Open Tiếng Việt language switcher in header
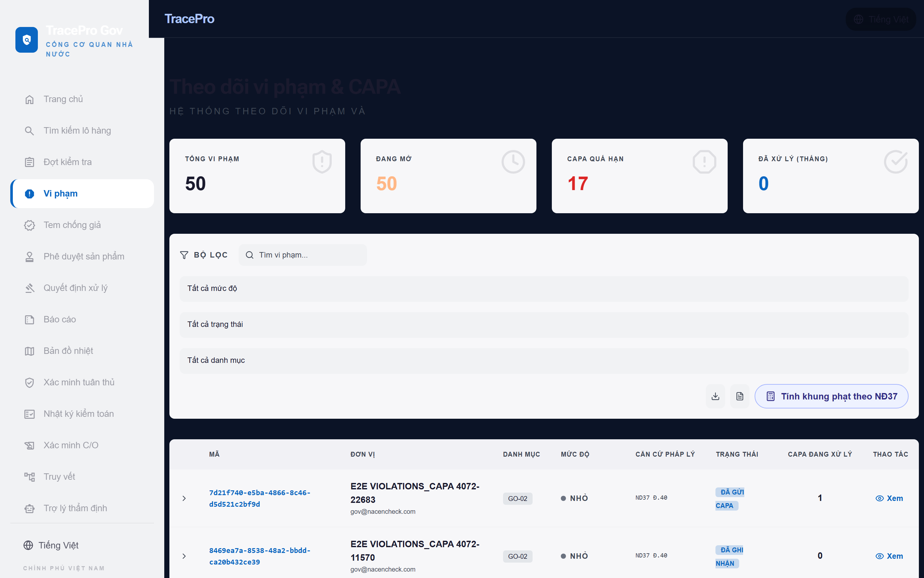The image size is (924, 578). tap(881, 19)
